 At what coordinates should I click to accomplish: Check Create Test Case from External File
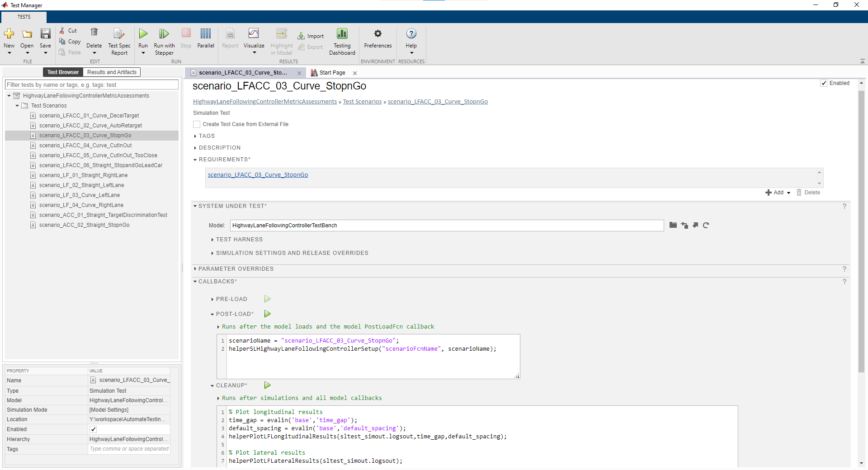pyautogui.click(x=197, y=124)
